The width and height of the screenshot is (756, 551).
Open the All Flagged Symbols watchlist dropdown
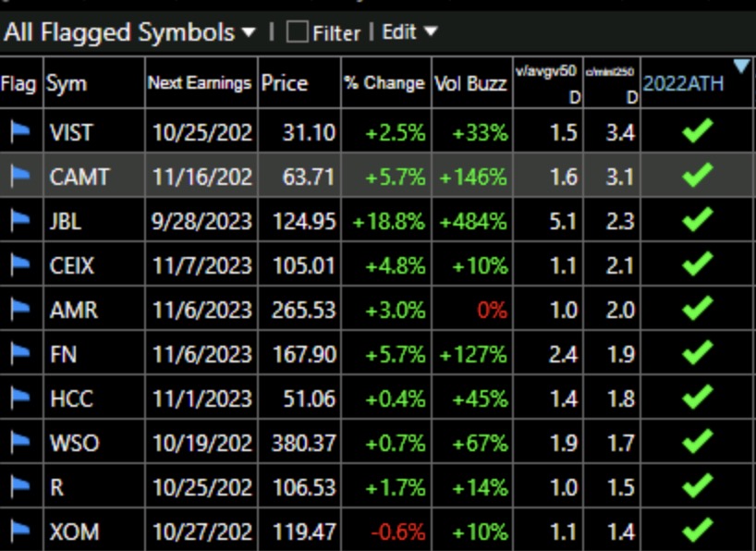click(x=129, y=32)
